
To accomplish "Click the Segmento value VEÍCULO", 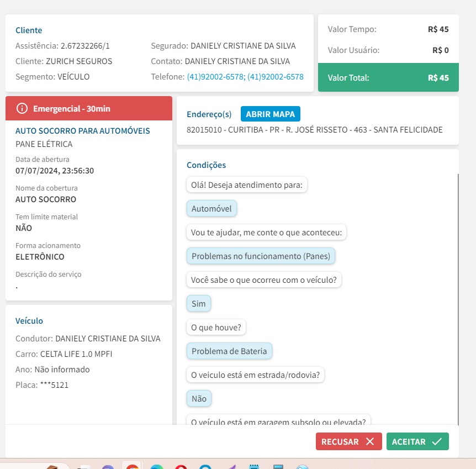I will pyautogui.click(x=73, y=77).
